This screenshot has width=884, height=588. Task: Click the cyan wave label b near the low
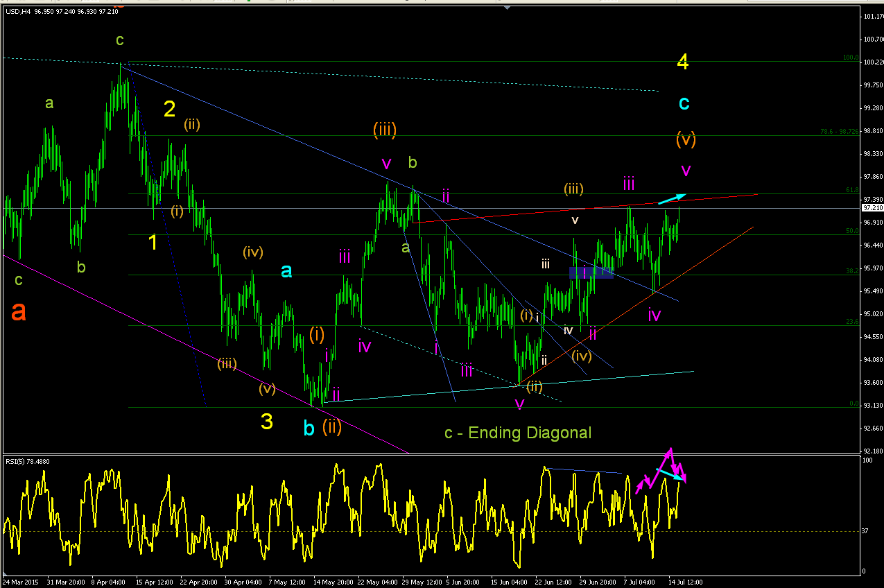pos(309,428)
